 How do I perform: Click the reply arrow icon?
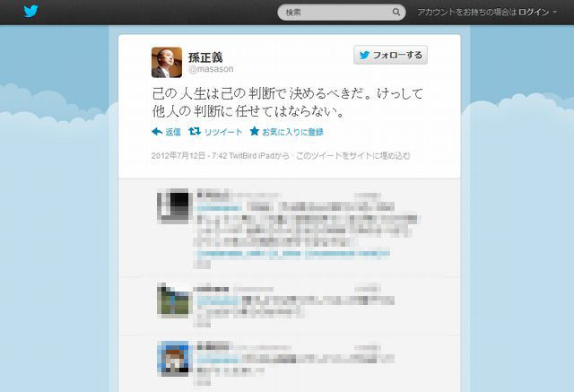pyautogui.click(x=157, y=132)
